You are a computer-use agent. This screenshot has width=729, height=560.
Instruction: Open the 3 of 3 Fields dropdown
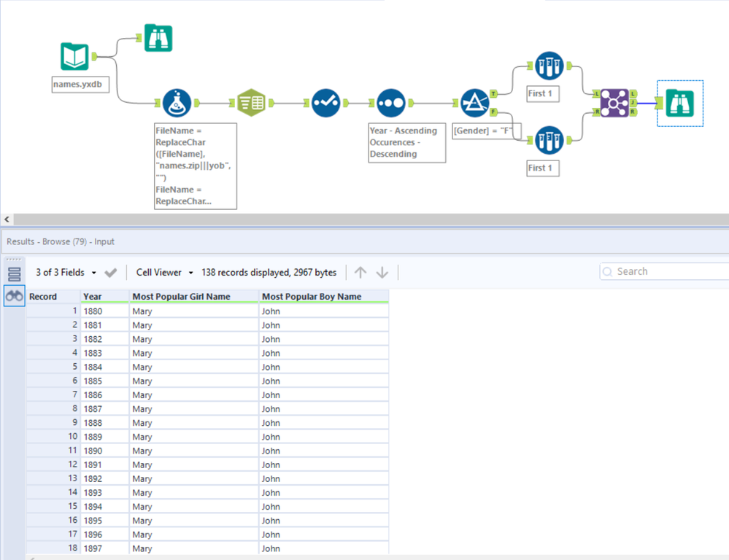66,272
